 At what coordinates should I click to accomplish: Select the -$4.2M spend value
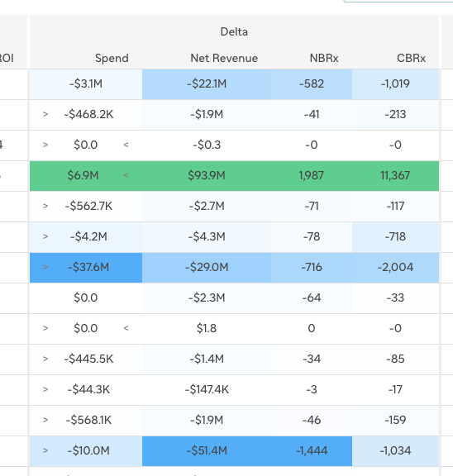(88, 236)
